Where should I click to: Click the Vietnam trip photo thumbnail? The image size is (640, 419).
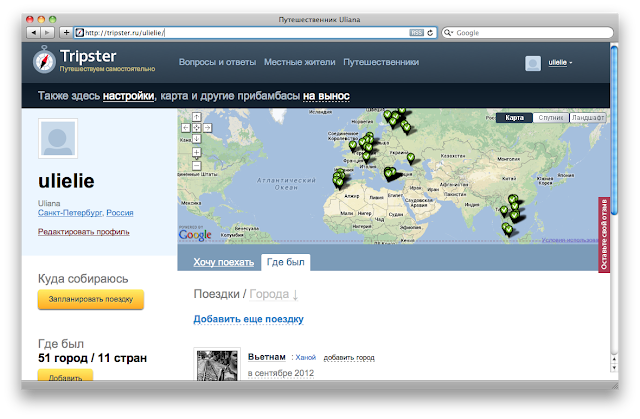(x=217, y=365)
